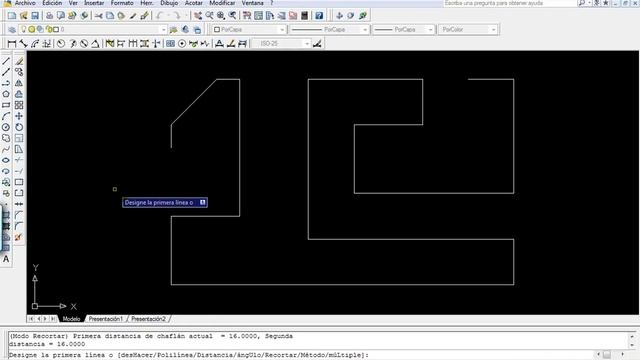Image resolution: width=640 pixels, height=360 pixels.
Task: Select the Ellipse draw tool
Action: point(6,160)
